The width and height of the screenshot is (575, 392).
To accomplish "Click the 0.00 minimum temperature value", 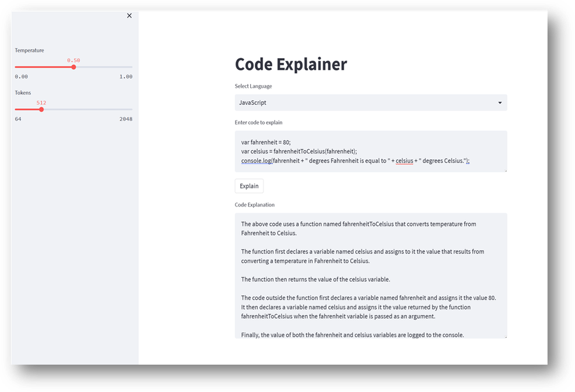I will click(21, 76).
